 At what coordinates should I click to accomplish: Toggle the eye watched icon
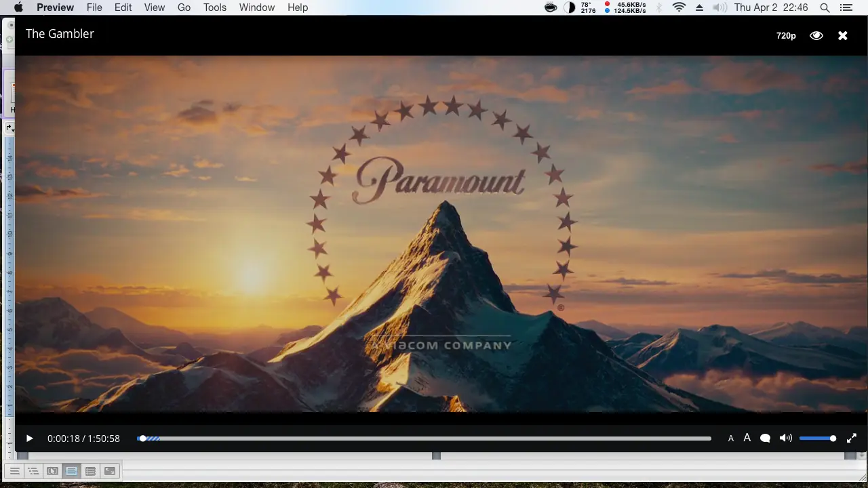click(x=816, y=35)
